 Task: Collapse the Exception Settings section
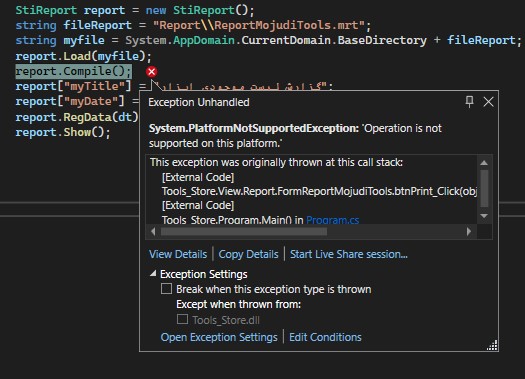(x=153, y=274)
